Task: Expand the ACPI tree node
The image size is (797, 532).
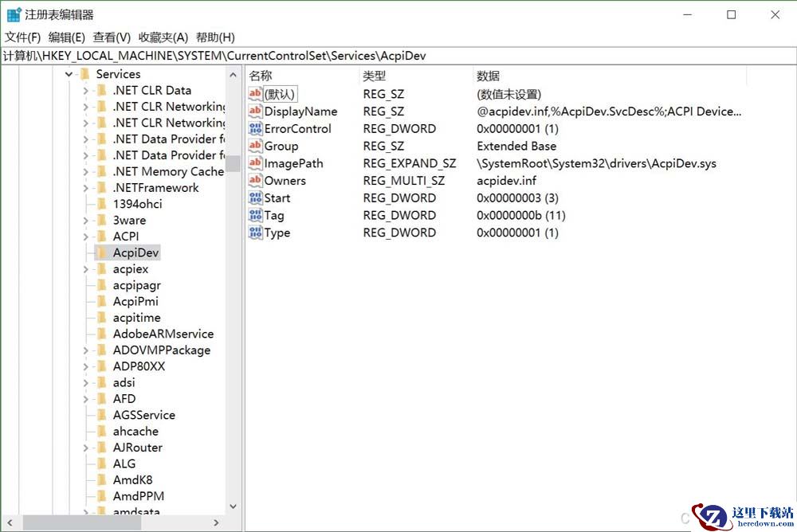Action: click(x=85, y=237)
